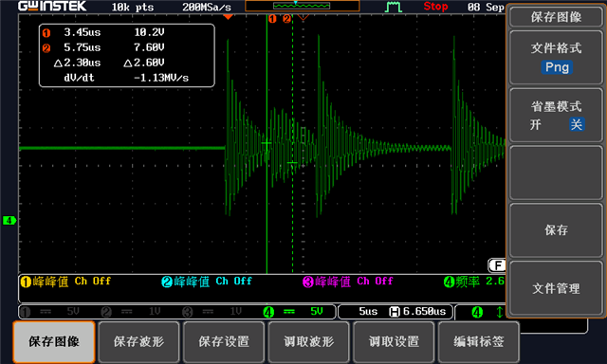Click channel 3 峰峰值 measurement
This screenshot has height=364, width=607.
coord(348,282)
